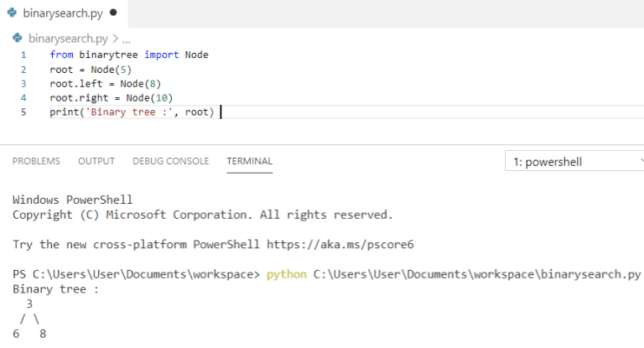
Task: Click the leaf value 8 in terminal output
Action: click(43, 334)
